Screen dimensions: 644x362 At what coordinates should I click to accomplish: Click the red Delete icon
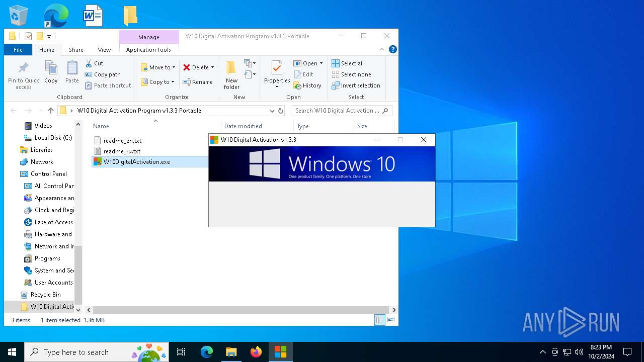tap(187, 67)
